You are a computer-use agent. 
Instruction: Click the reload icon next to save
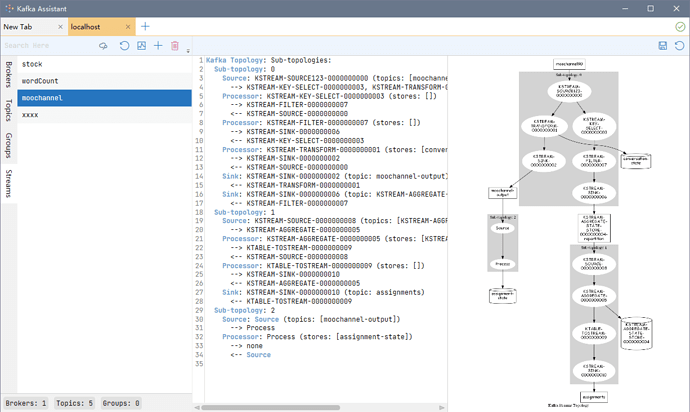tap(680, 46)
